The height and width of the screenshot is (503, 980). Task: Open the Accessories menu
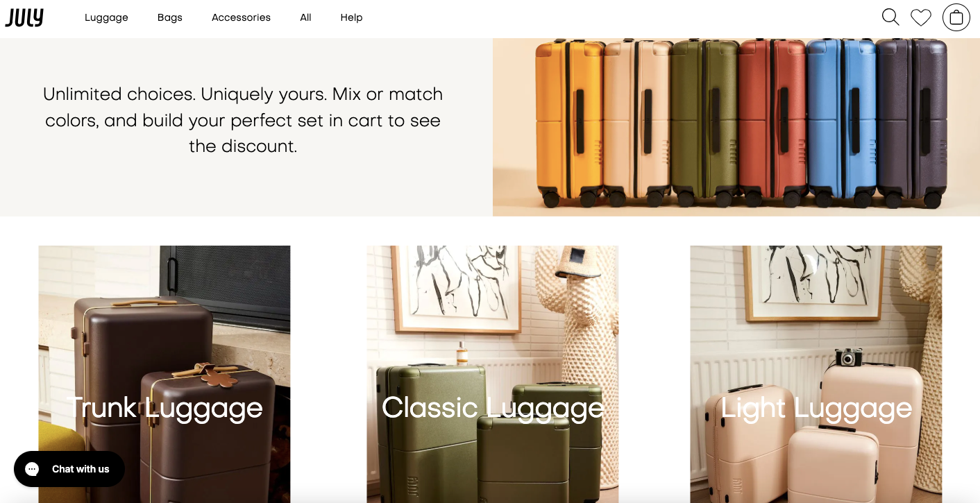click(x=241, y=17)
